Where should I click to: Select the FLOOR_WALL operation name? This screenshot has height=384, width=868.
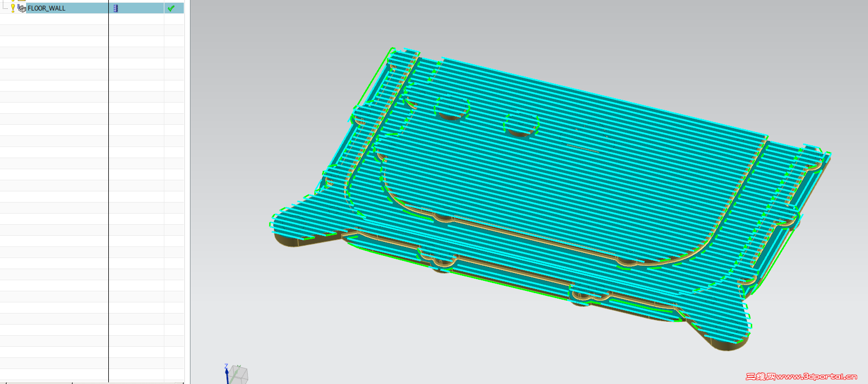point(46,8)
